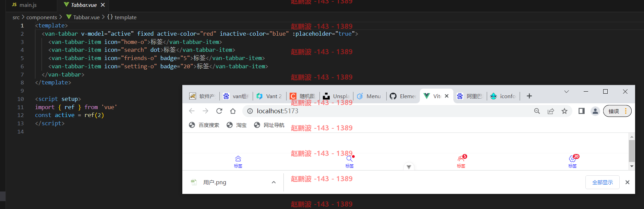The height and width of the screenshot is (209, 644).
Task: Click the src breadcrumb segment
Action: [16, 17]
